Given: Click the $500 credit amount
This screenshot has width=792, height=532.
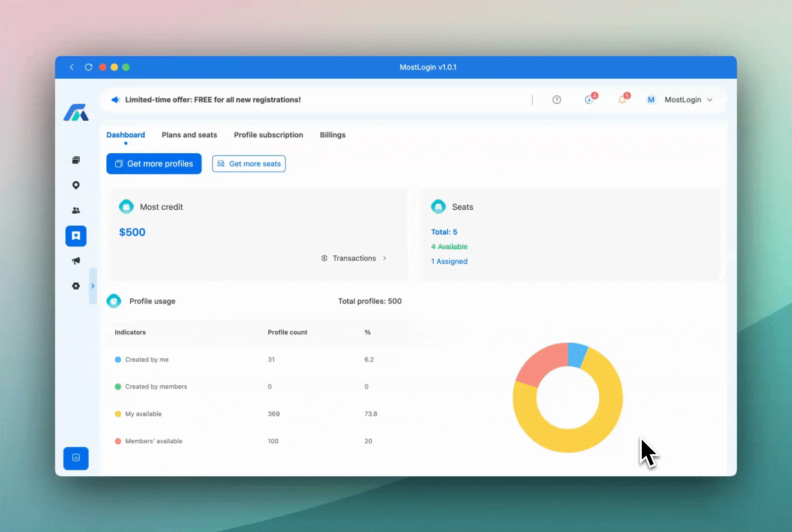Looking at the screenshot, I should tap(132, 232).
